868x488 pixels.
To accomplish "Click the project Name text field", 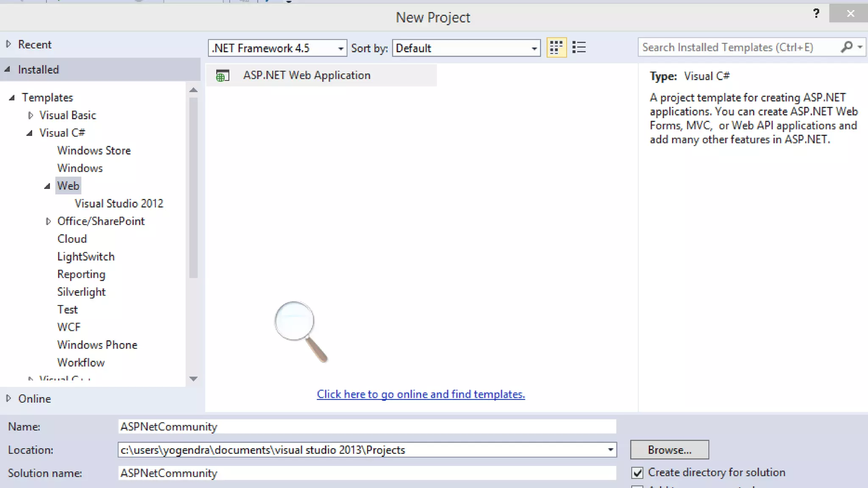I will click(367, 427).
